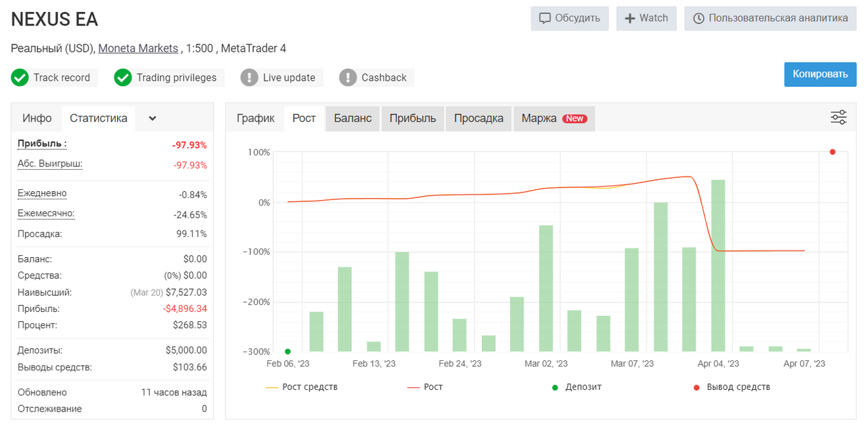
Task: Click the -$4,896.34 profit value
Action: click(185, 308)
